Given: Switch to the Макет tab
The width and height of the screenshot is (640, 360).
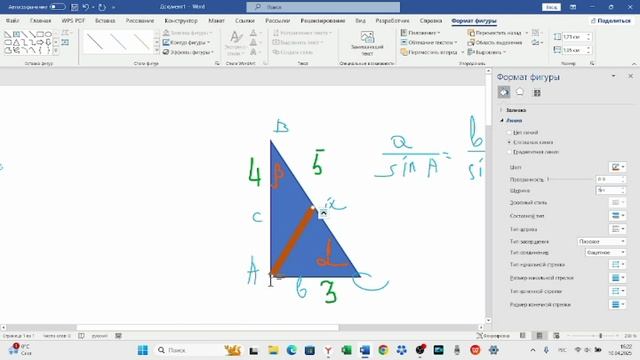Looking at the screenshot, I should click(x=216, y=20).
